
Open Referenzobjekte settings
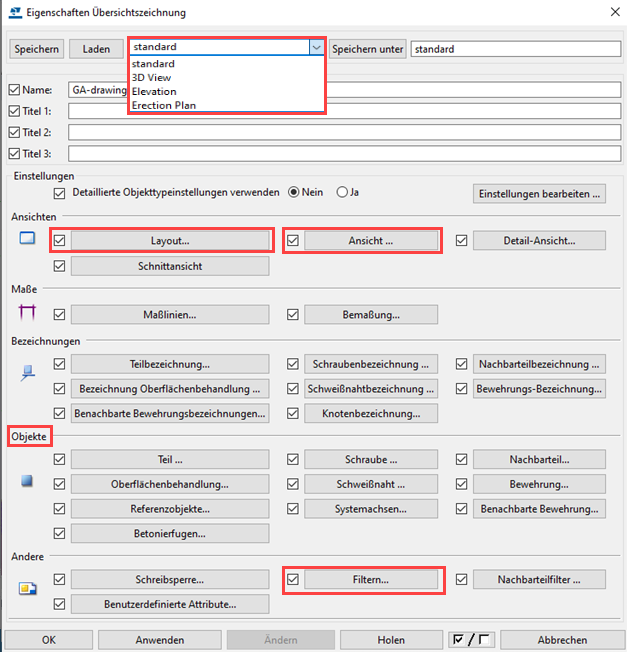coord(170,509)
